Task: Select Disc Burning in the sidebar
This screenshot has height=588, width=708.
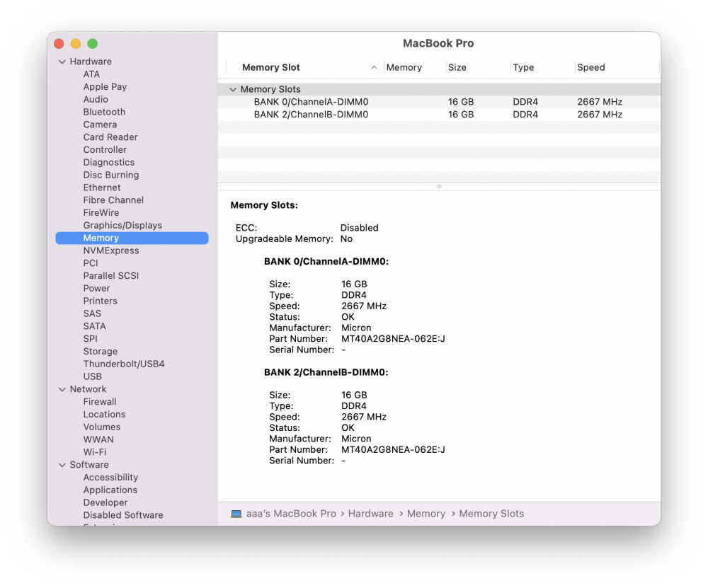Action: coord(110,175)
